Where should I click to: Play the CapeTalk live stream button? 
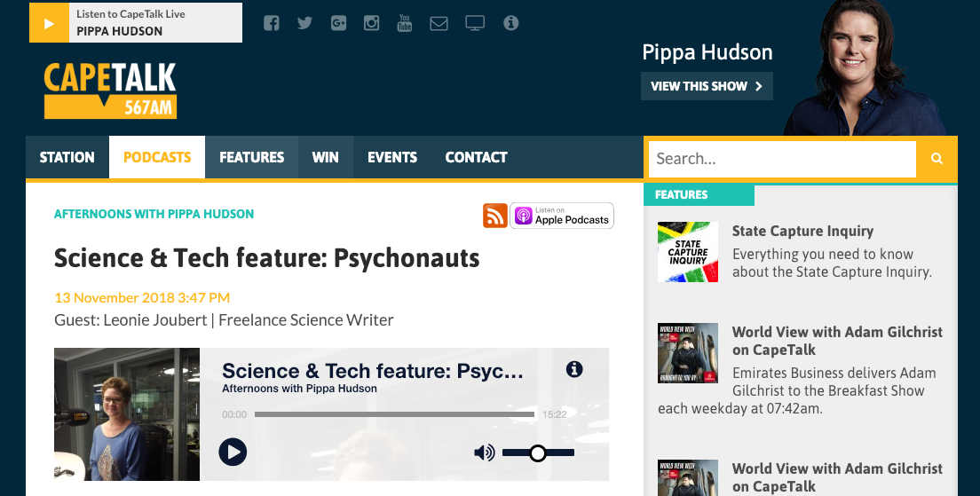(49, 23)
